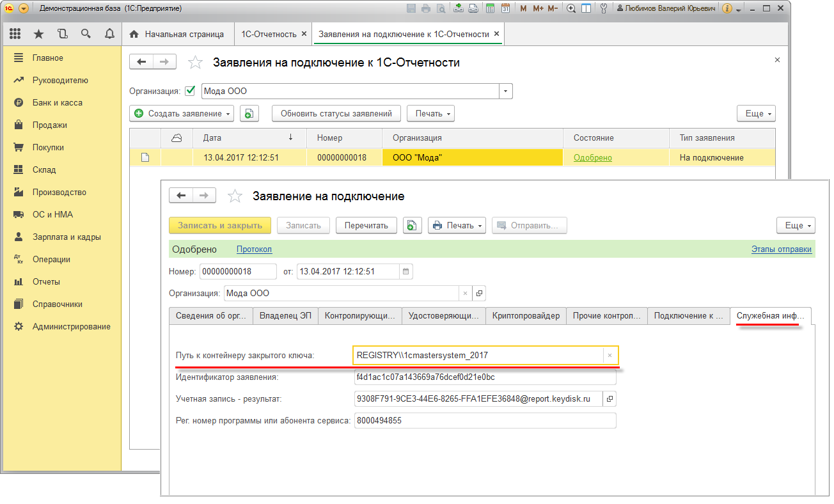Uncheck the Организация filter checkbox

tap(190, 91)
